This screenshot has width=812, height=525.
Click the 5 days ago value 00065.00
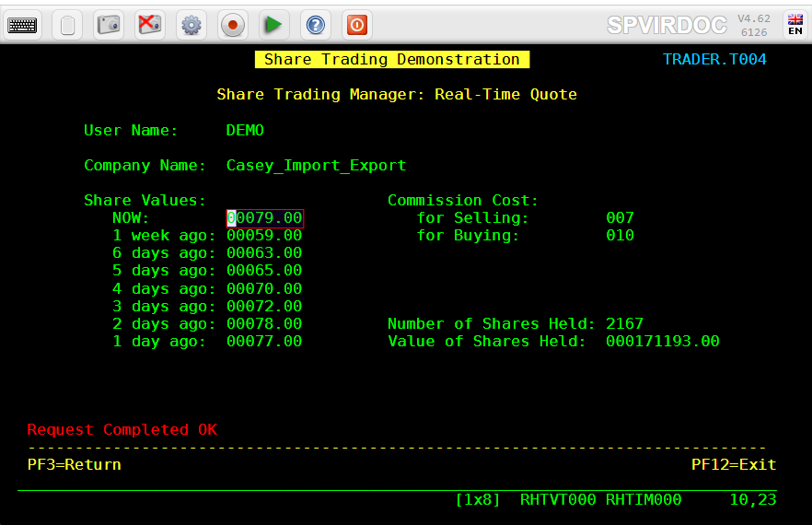pyautogui.click(x=264, y=271)
